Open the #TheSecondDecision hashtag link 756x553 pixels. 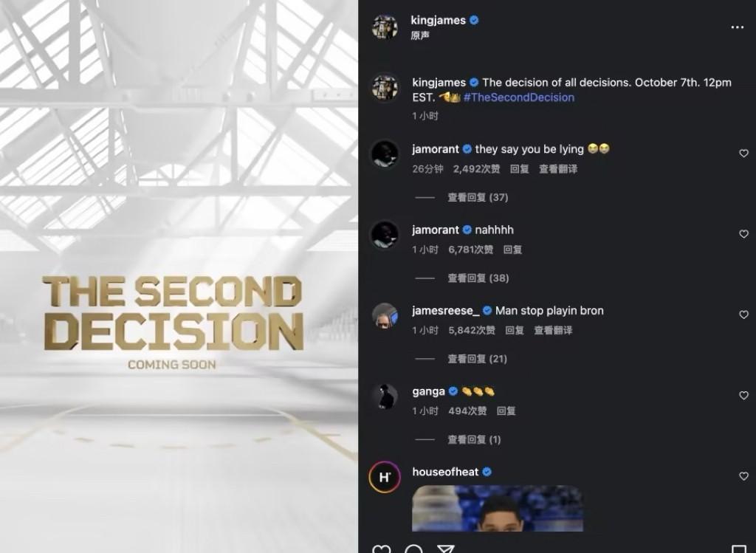tap(519, 97)
